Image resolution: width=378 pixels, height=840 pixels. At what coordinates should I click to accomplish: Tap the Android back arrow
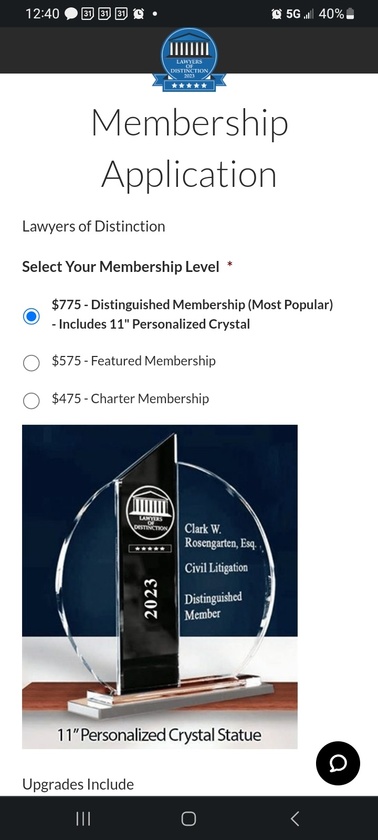294,818
